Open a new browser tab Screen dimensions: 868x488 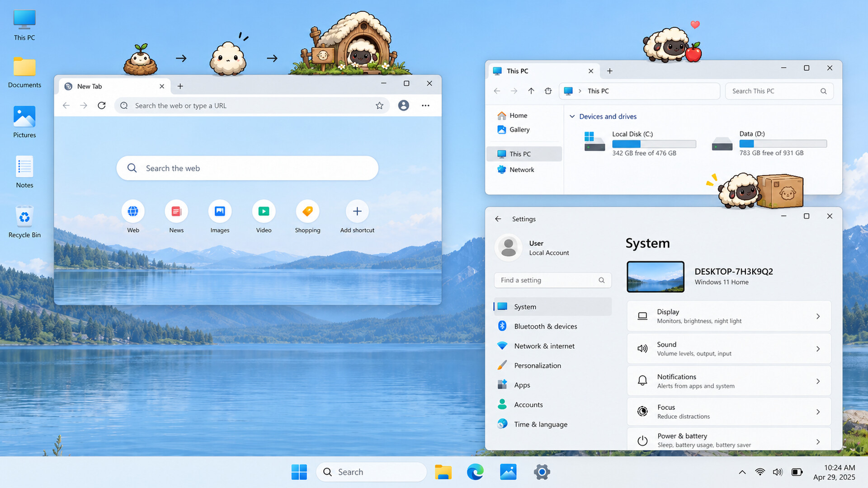click(180, 86)
